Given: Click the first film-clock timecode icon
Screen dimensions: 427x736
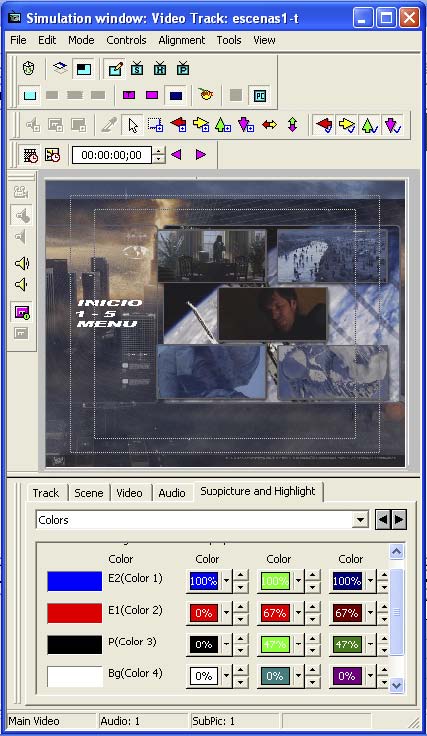Looking at the screenshot, I should (x=30, y=155).
